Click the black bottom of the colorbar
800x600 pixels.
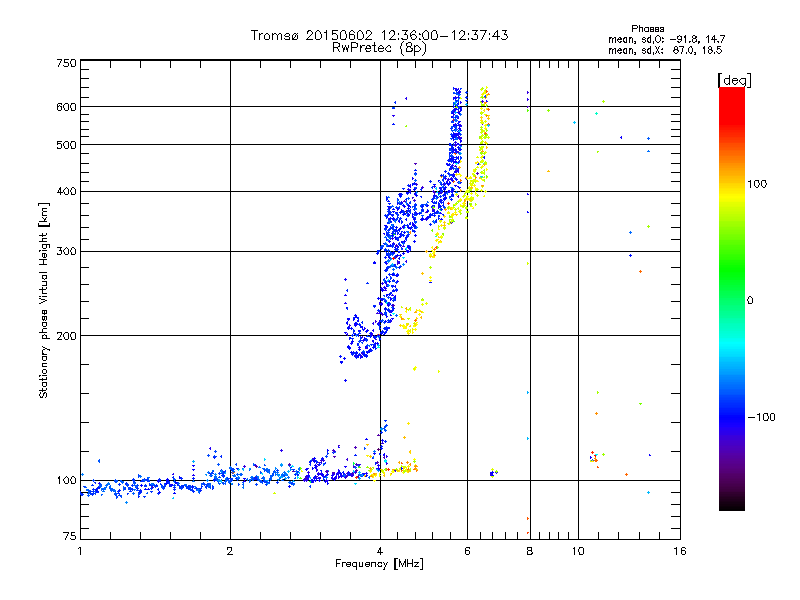tap(732, 503)
